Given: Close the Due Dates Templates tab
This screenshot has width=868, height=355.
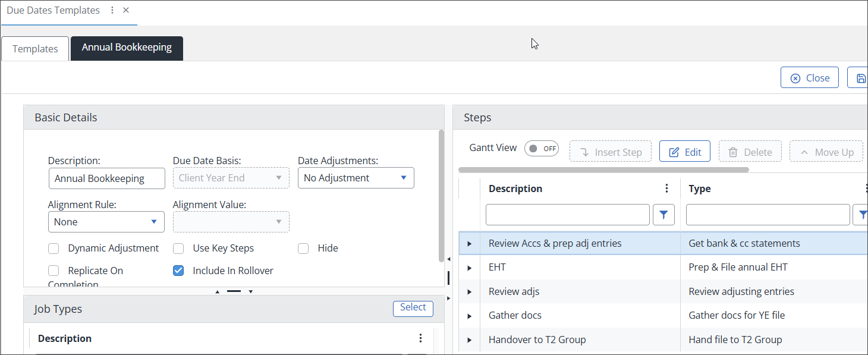Looking at the screenshot, I should (x=126, y=10).
